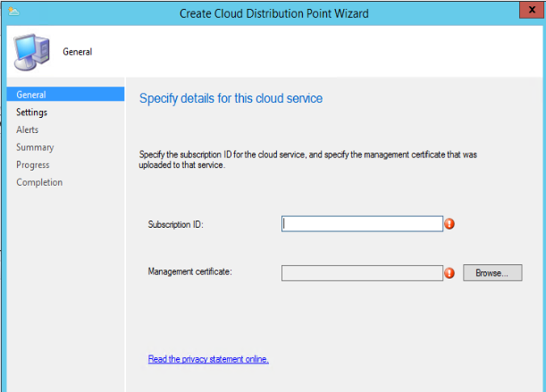Focus the Subscription ID text box
The image size is (546, 392).
tap(362, 224)
